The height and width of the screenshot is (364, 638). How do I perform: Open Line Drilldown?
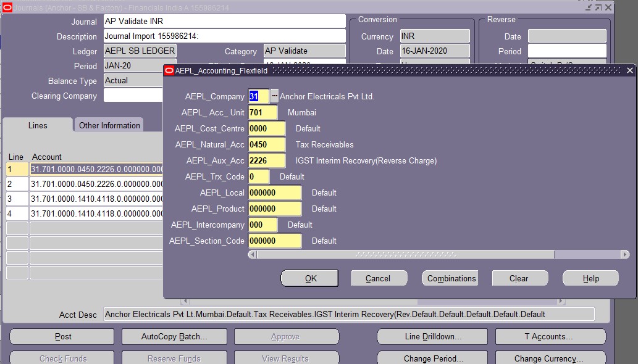click(x=432, y=336)
